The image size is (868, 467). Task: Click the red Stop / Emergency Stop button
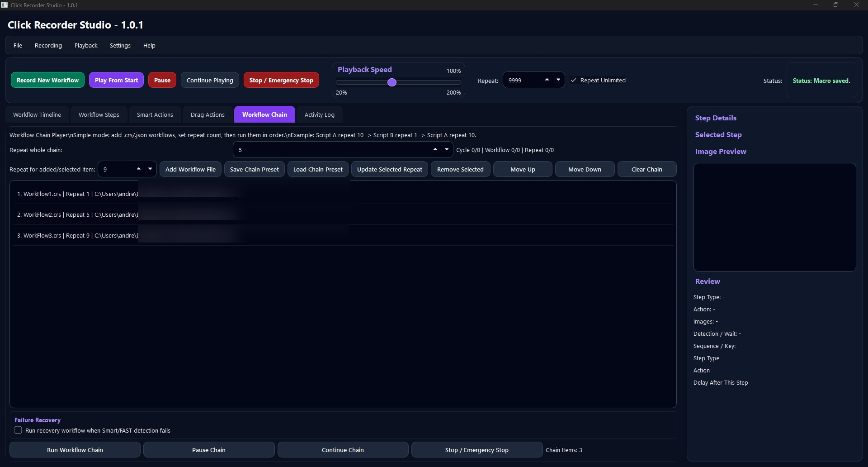pos(281,80)
